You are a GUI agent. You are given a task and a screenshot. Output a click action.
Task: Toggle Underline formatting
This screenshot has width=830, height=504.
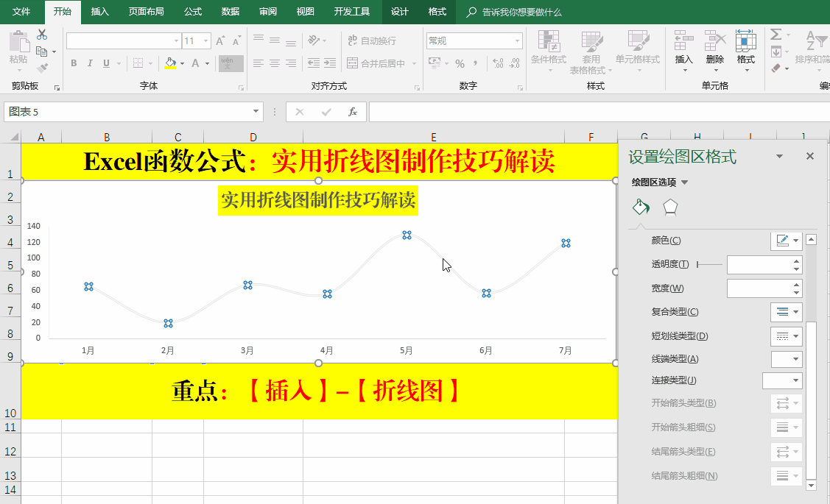[106, 63]
